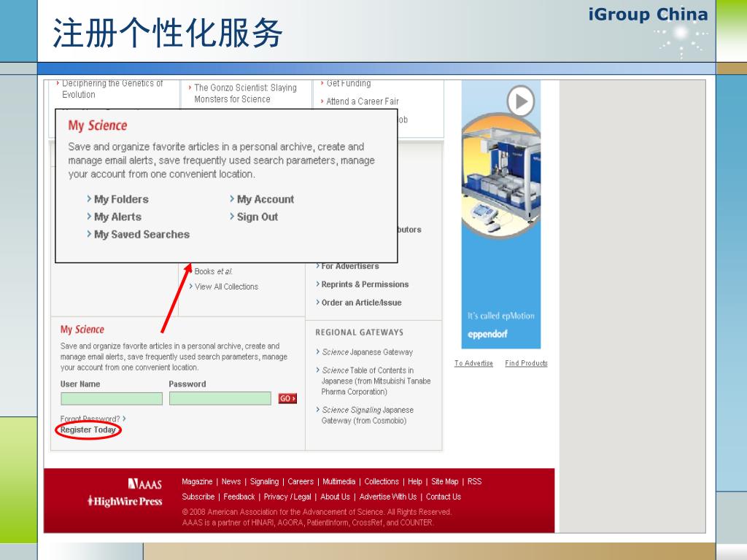Image resolution: width=747 pixels, height=560 pixels.
Task: Open Science Table of Contents in Japanese
Action: (x=376, y=381)
